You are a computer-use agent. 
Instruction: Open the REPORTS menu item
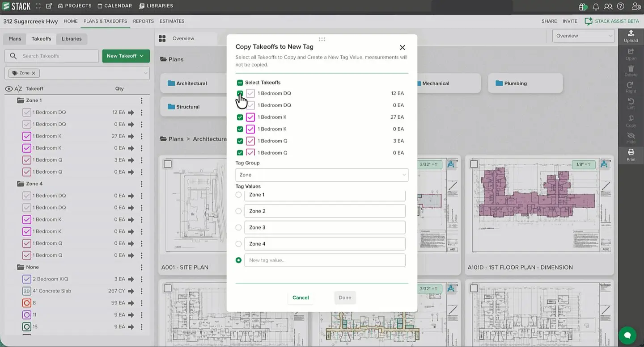(143, 21)
